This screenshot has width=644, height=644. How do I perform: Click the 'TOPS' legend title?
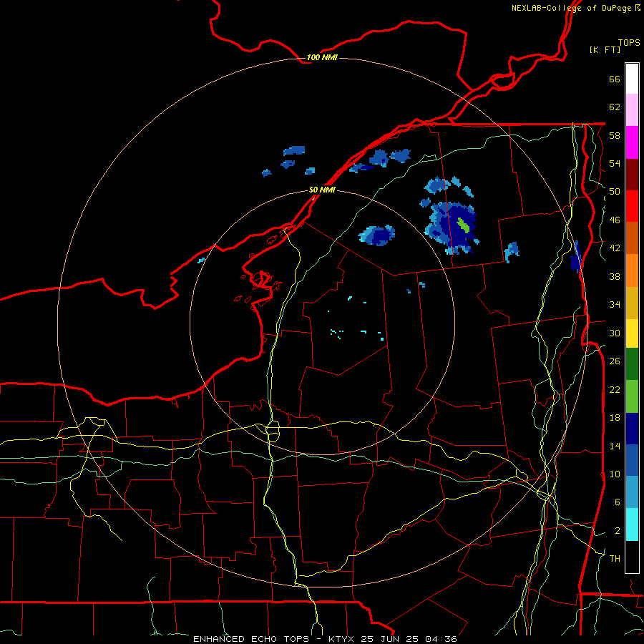[629, 42]
